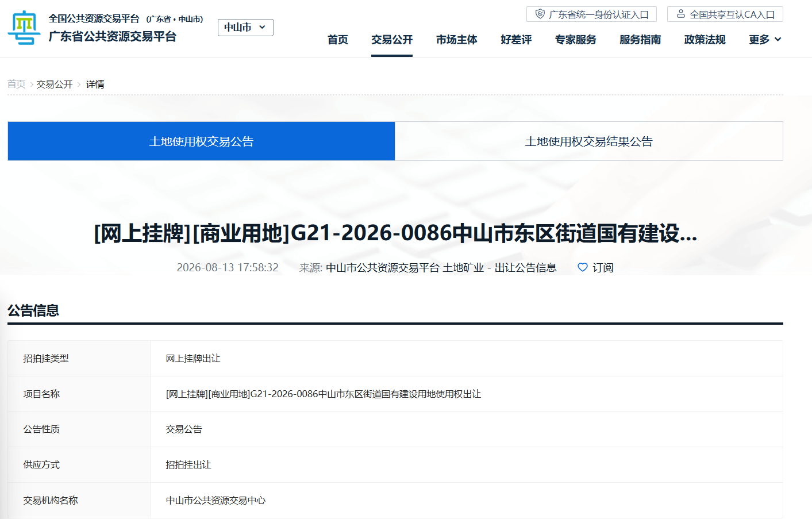Image resolution: width=812 pixels, height=519 pixels.
Task: Select the 土地使用权交易公告 tab
Action: [x=201, y=141]
